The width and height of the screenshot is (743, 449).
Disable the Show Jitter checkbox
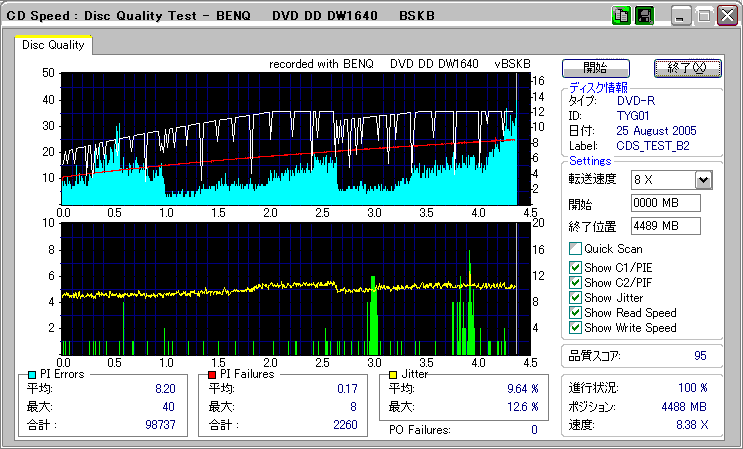pyautogui.click(x=575, y=297)
